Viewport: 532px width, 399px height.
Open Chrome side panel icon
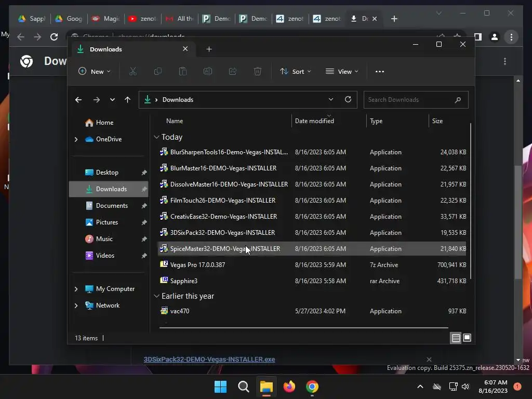478,37
